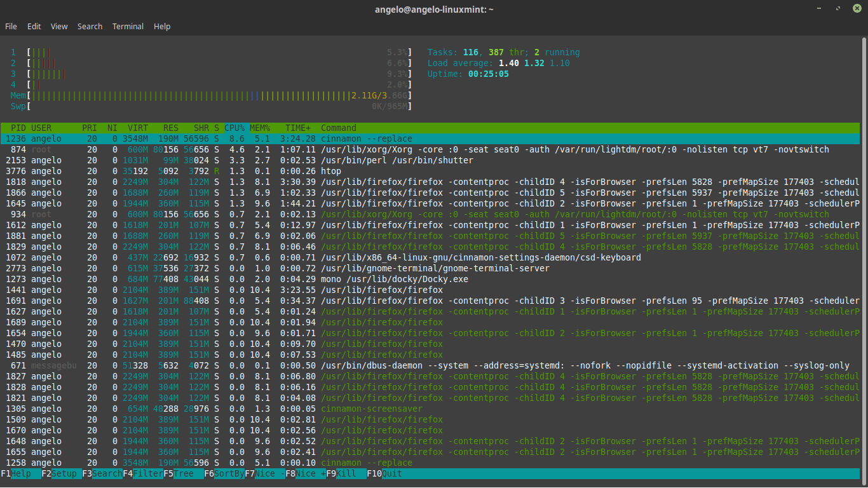This screenshot has width=868, height=488.
Task: Open the View menu
Action: tap(58, 26)
